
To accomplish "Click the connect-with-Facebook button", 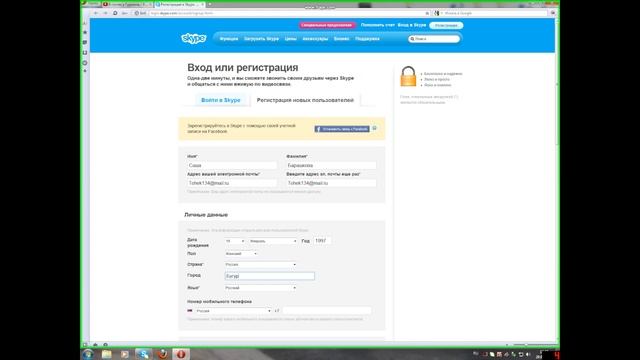I will (x=342, y=129).
